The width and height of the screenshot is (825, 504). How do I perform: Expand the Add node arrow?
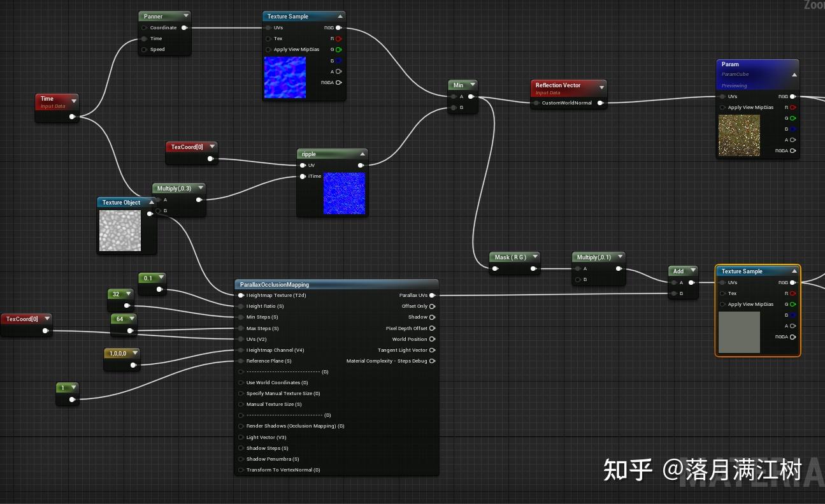[x=692, y=271]
